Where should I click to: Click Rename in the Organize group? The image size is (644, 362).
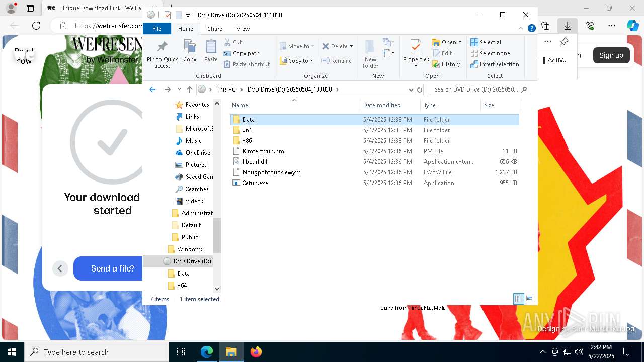point(337,61)
